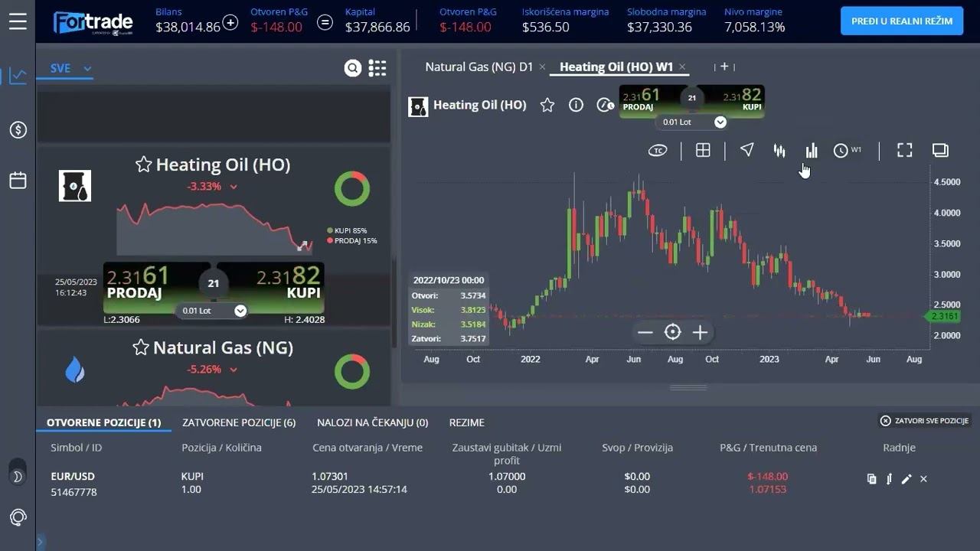Detach chart into separate window

click(940, 150)
